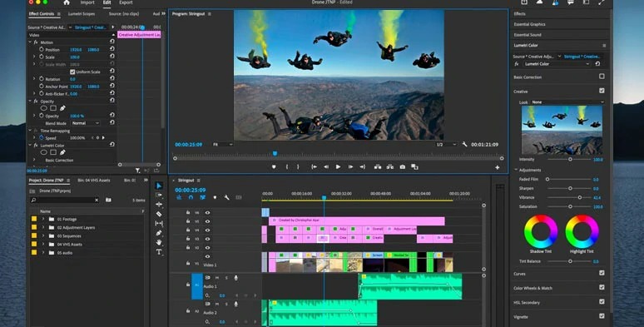
Task: Select the Ripple Edit tool
Action: pyautogui.click(x=159, y=205)
